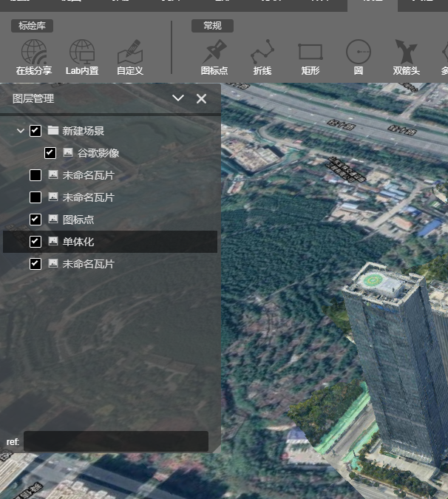Click the helipad atop the 3D tower
The width and height of the screenshot is (448, 499).
point(373,279)
